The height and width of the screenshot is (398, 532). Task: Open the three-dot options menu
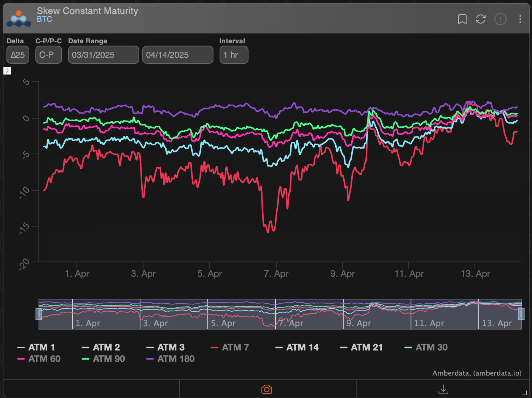520,19
